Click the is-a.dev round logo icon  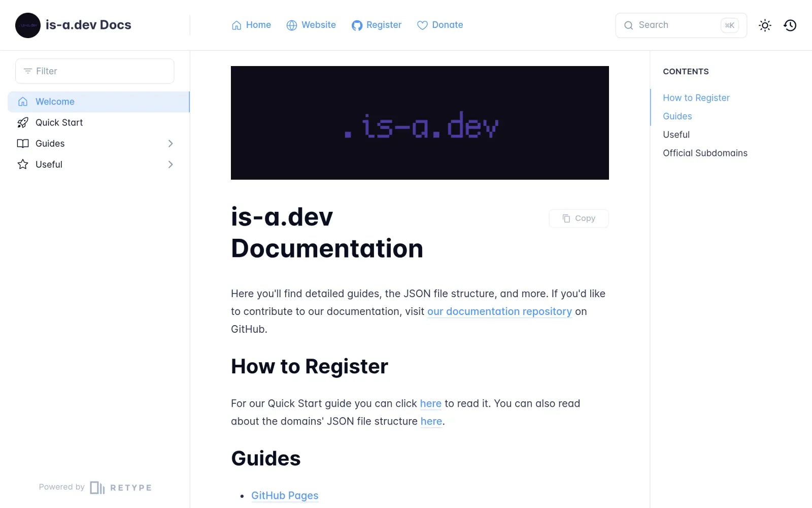(28, 25)
